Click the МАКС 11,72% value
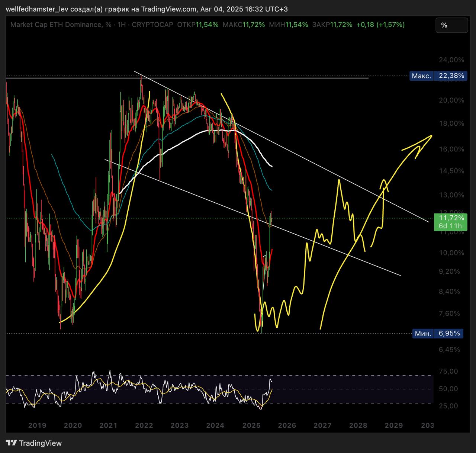This screenshot has height=453, width=476. tap(244, 25)
